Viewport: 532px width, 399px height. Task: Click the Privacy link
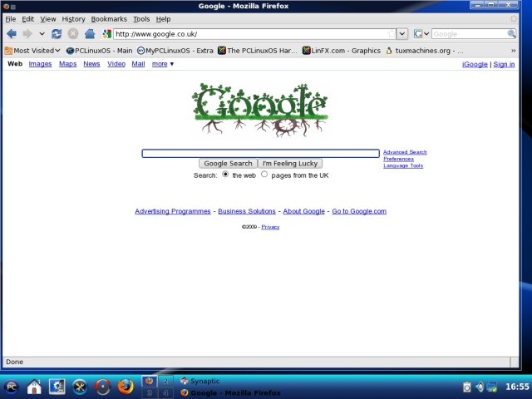[270, 227]
